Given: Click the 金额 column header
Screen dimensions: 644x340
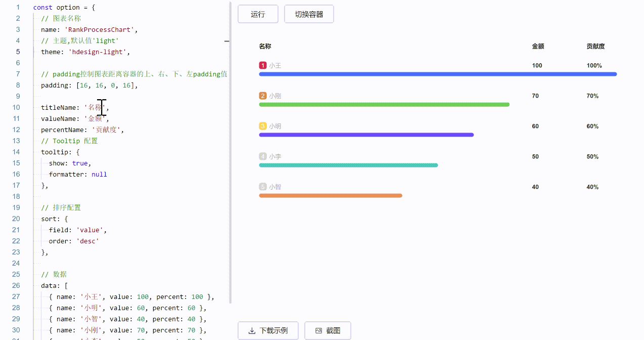Looking at the screenshot, I should point(537,46).
